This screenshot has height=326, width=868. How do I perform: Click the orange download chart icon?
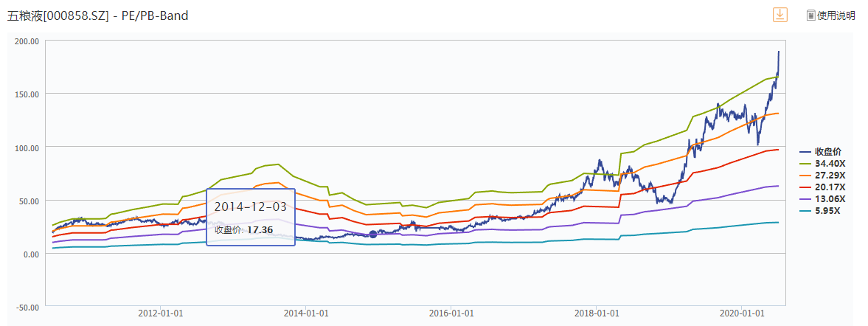coord(780,15)
